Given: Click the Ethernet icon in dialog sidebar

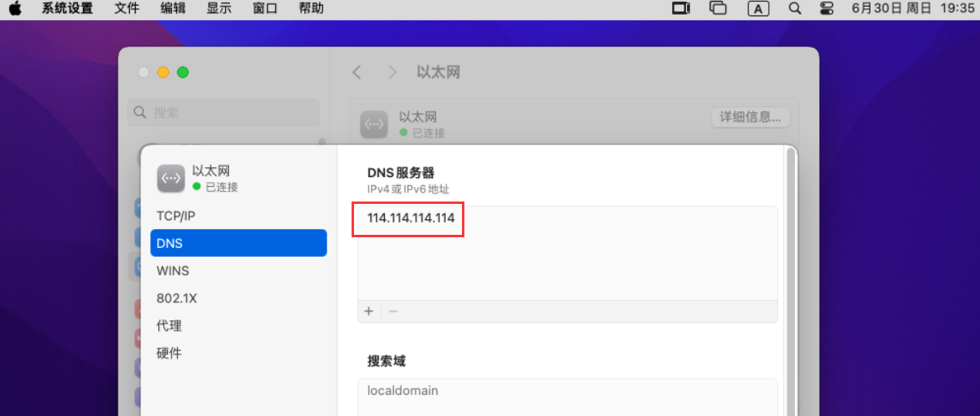Looking at the screenshot, I should coord(171,178).
